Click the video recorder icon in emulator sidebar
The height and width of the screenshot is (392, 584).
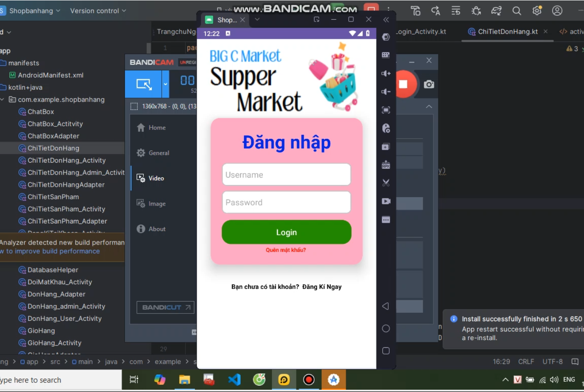(386, 201)
